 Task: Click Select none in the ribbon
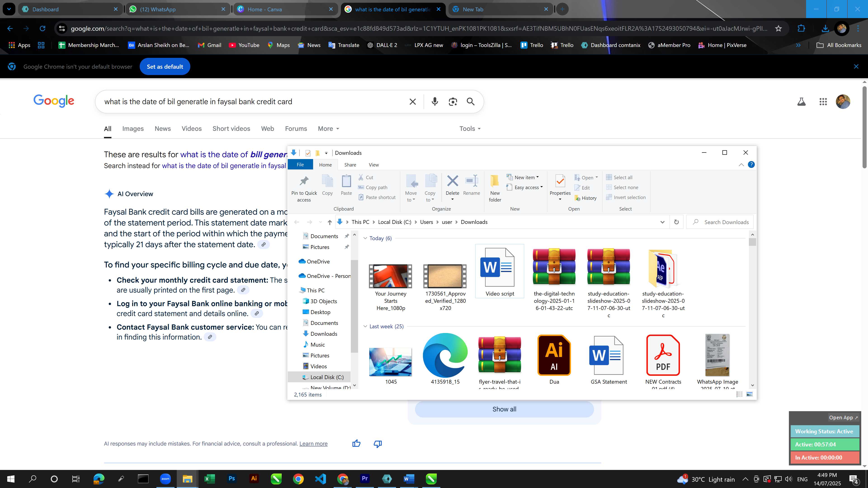tap(622, 188)
